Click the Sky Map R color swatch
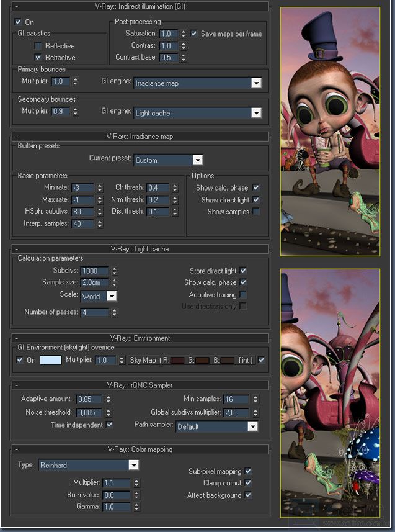The width and height of the screenshot is (395, 532). pos(177,360)
